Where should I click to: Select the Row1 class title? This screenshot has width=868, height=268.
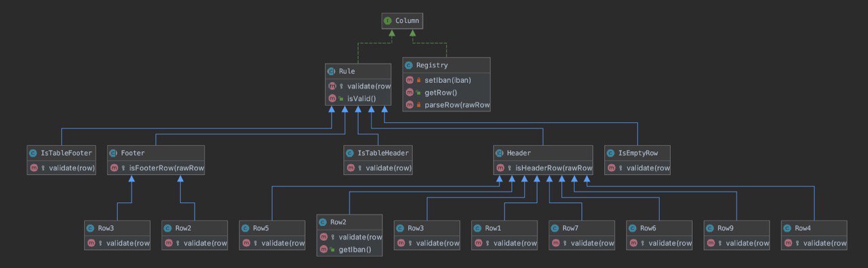(493, 228)
